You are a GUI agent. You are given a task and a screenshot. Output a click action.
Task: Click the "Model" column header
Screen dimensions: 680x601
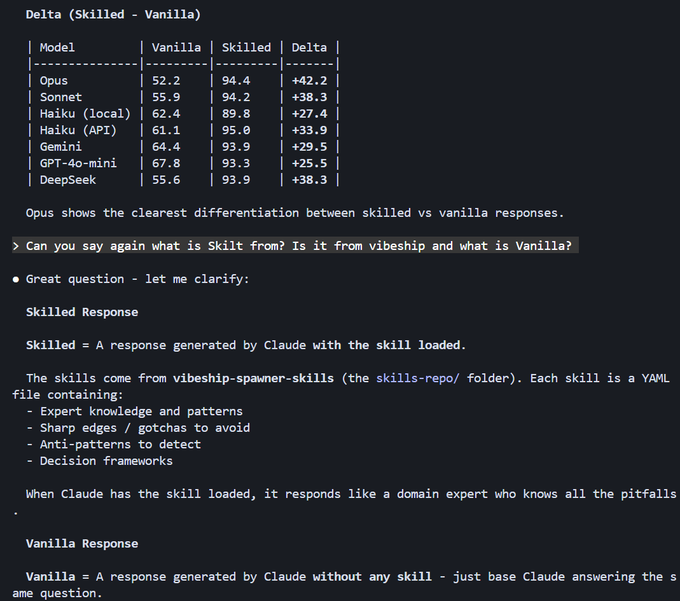tap(57, 47)
